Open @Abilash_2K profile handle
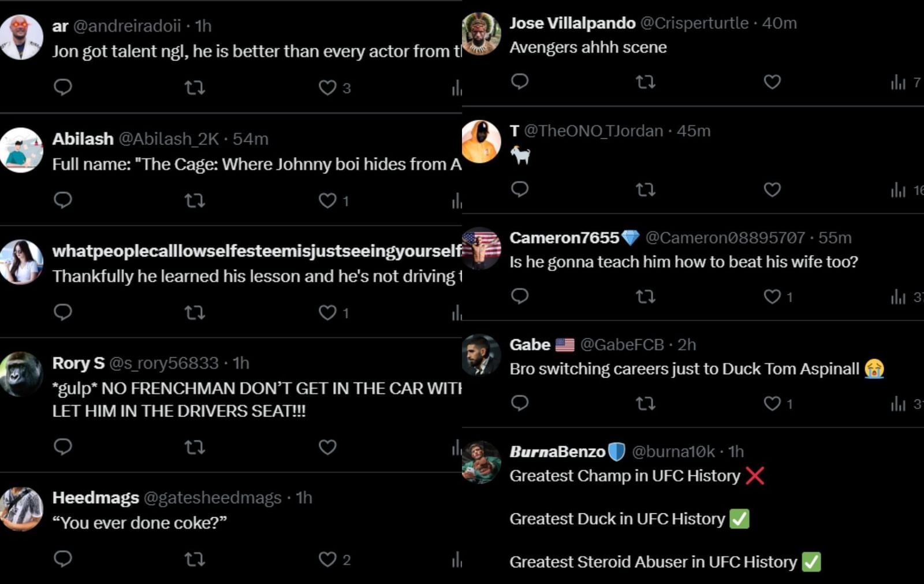Image resolution: width=924 pixels, height=584 pixels. click(x=169, y=139)
